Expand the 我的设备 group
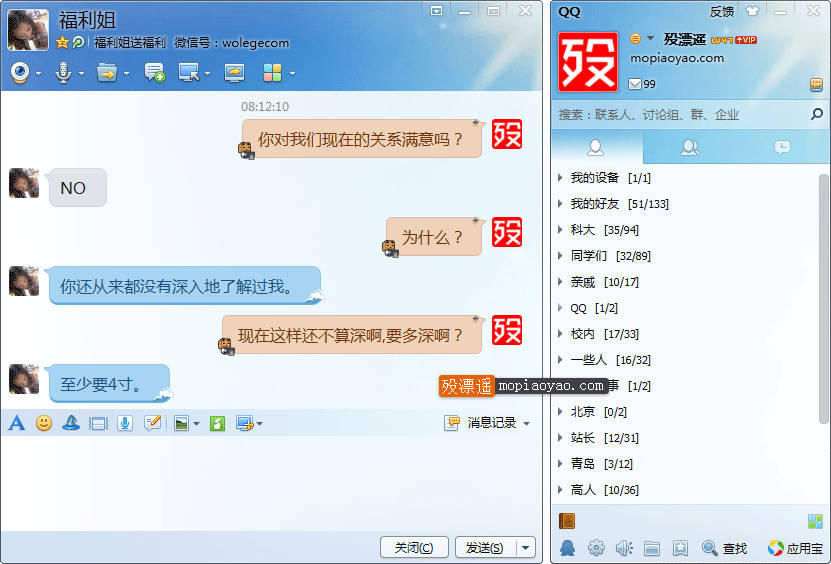 pos(560,178)
